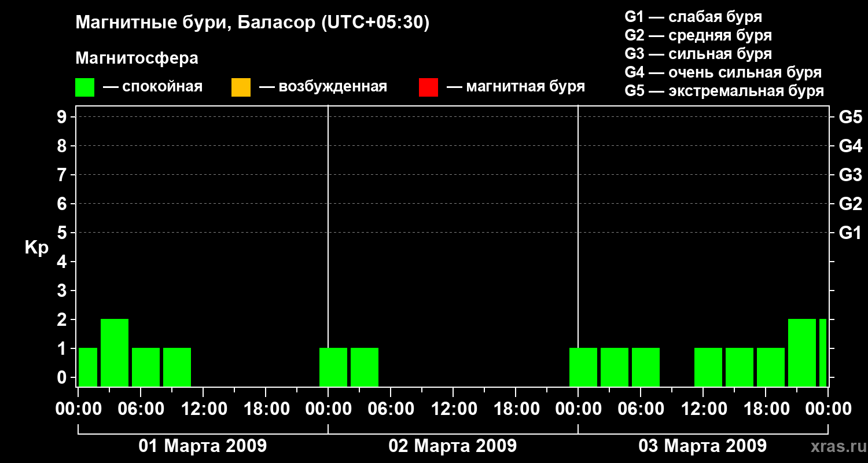Click the 01 Марта 2009 date label
The height and width of the screenshot is (463, 868).
point(203,446)
